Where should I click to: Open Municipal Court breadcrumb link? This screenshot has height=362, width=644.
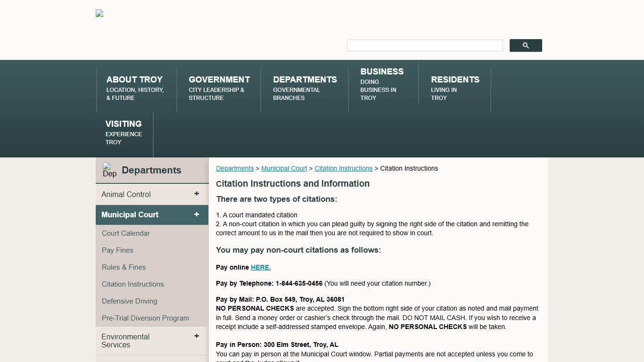(x=284, y=168)
